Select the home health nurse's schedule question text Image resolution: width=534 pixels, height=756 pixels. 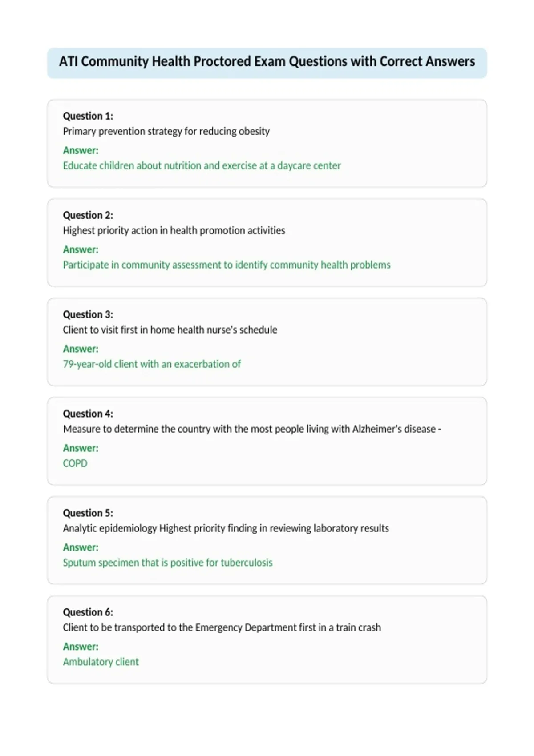170,330
